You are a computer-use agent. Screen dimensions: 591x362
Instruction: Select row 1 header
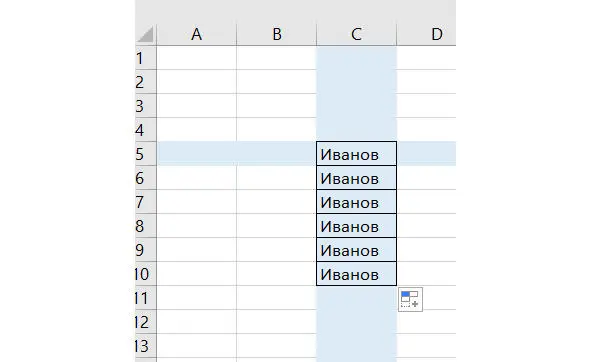145,58
